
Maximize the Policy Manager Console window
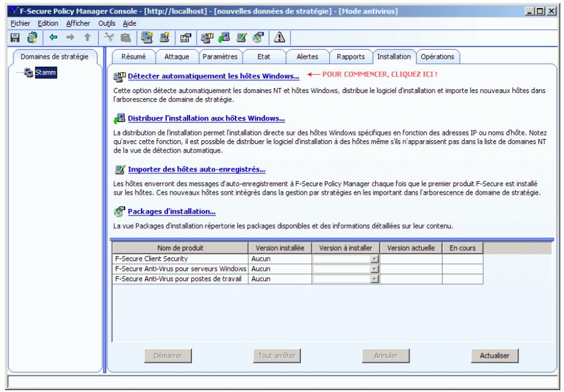540,11
